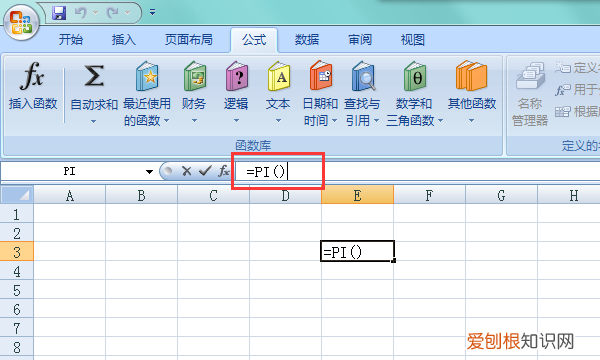Screen dimensions: 600x360
Task: Select column A header
Action: click(70, 195)
